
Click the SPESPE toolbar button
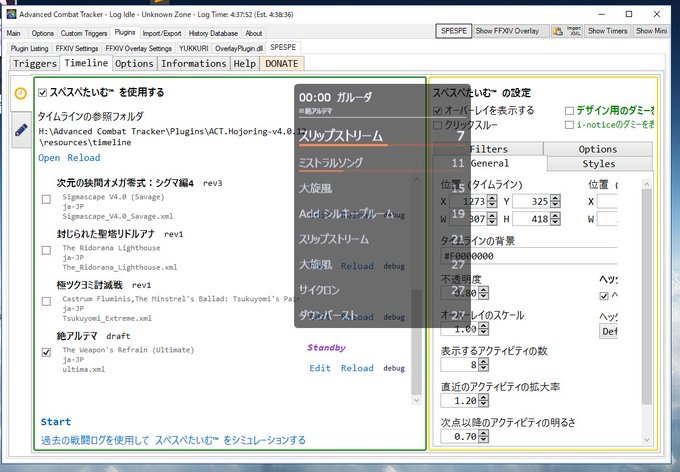454,31
